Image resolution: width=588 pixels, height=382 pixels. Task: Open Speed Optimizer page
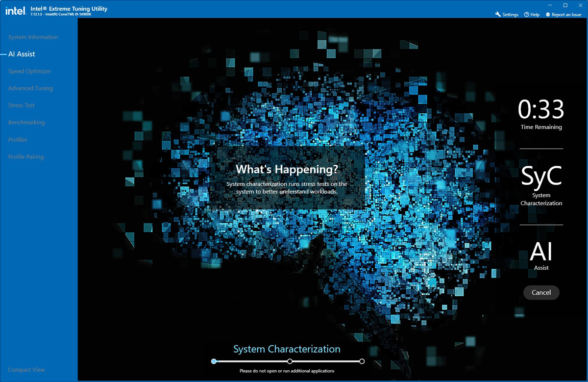click(x=29, y=71)
